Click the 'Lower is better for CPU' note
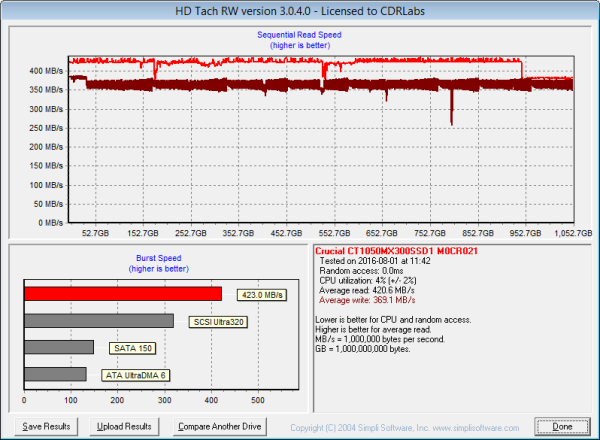600x440 pixels. [x=393, y=320]
